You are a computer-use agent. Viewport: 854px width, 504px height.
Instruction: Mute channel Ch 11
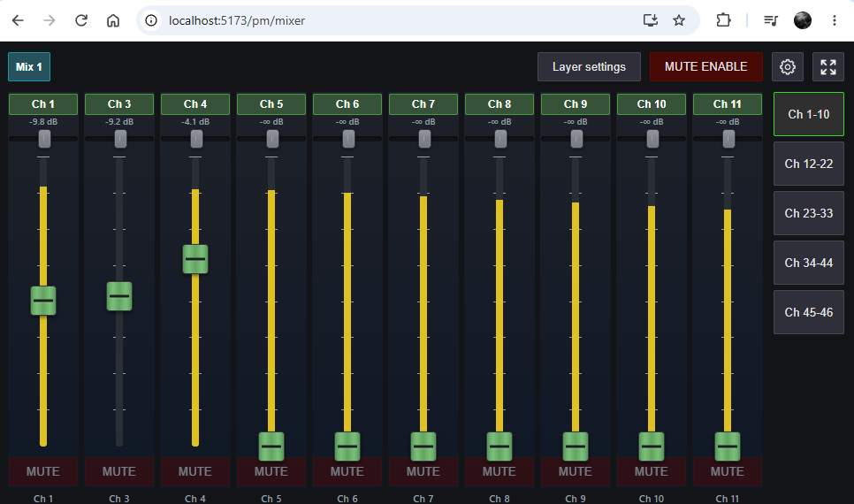point(727,471)
